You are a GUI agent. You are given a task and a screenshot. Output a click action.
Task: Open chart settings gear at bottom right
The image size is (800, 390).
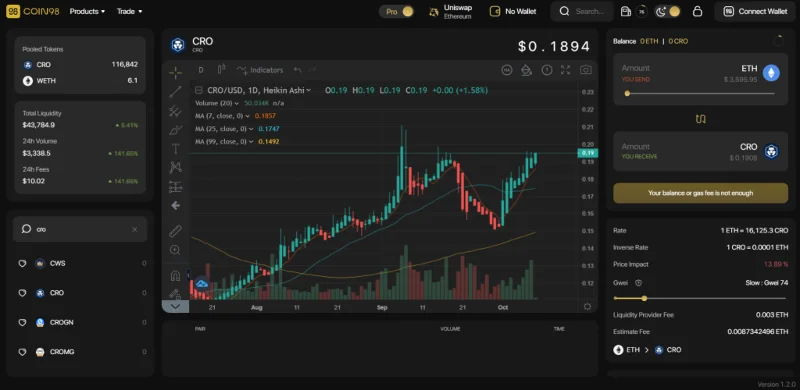point(587,306)
